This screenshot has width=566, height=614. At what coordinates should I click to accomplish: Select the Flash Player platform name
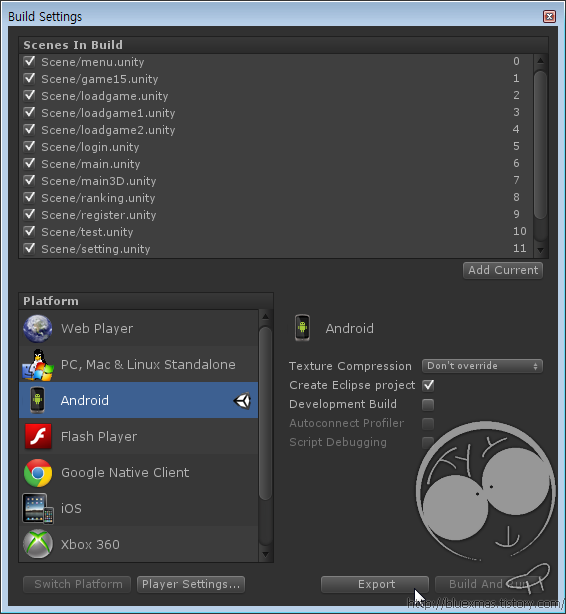pos(99,436)
